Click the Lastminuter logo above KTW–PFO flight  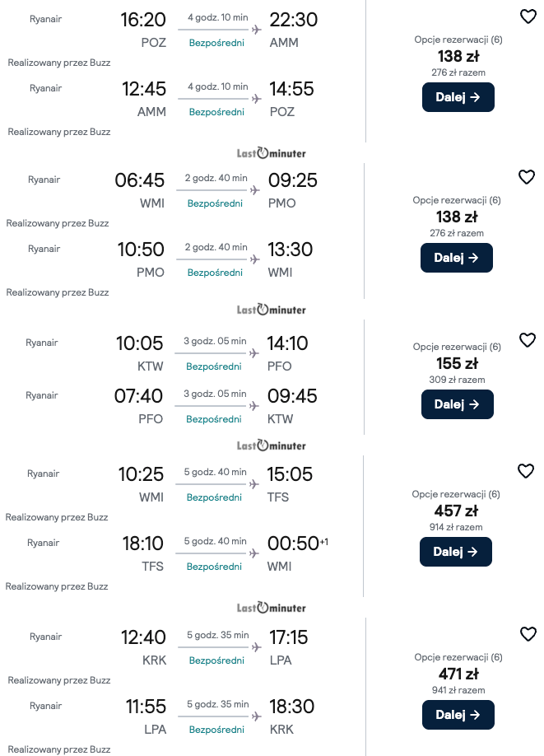(272, 310)
